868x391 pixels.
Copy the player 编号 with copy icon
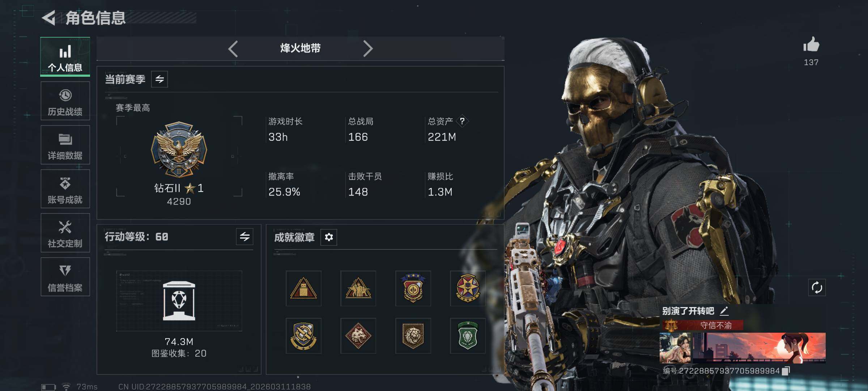786,371
